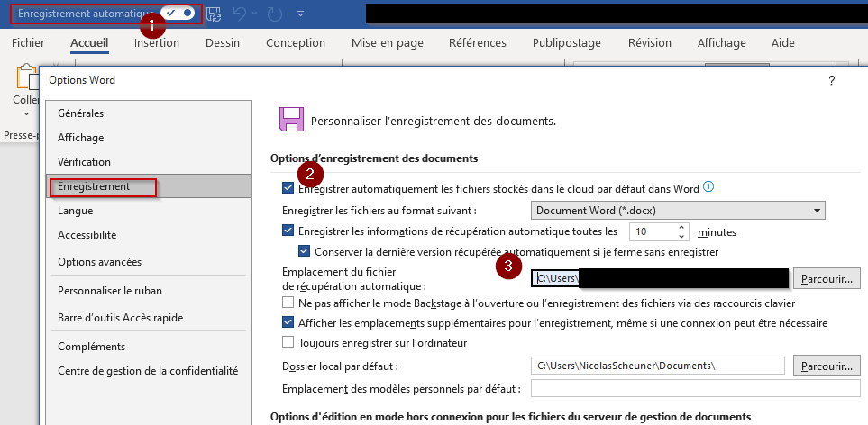
Task: Increase autorecover minutes with up arrow
Action: click(682, 227)
